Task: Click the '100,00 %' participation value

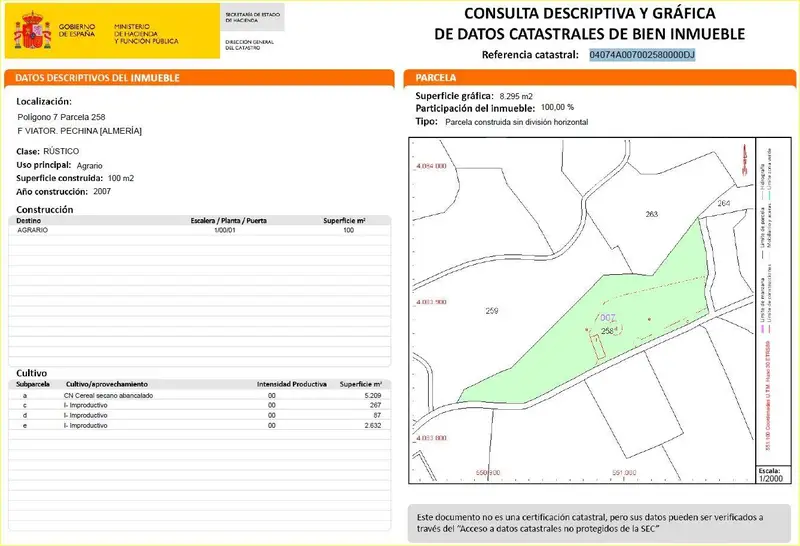Action: click(x=557, y=107)
